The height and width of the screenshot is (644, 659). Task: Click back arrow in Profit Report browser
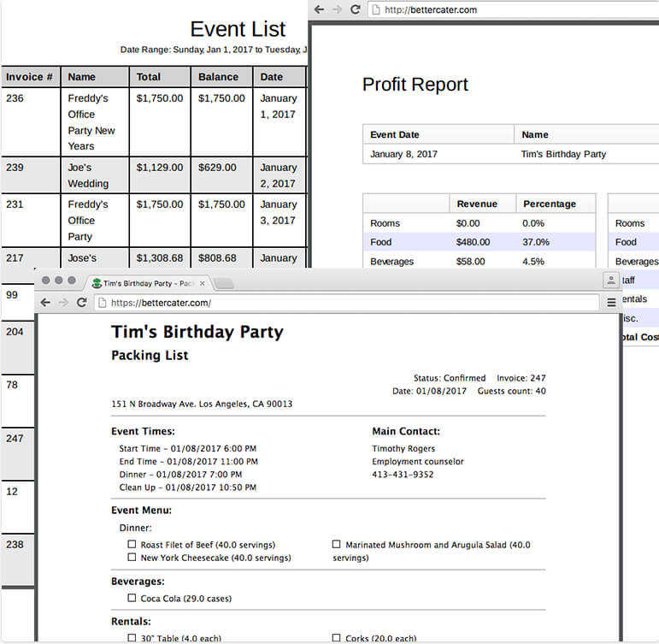(x=319, y=9)
